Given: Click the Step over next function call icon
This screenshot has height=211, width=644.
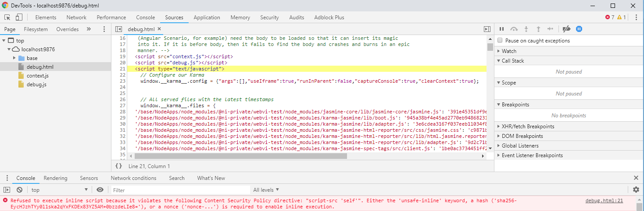Looking at the screenshot, I should pyautogui.click(x=514, y=29).
